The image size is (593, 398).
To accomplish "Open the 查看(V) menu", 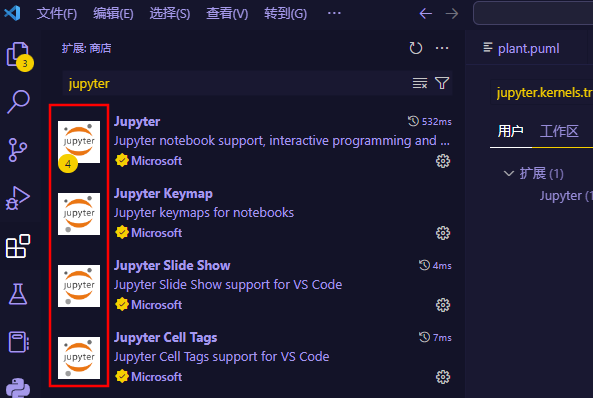I will pyautogui.click(x=227, y=14).
